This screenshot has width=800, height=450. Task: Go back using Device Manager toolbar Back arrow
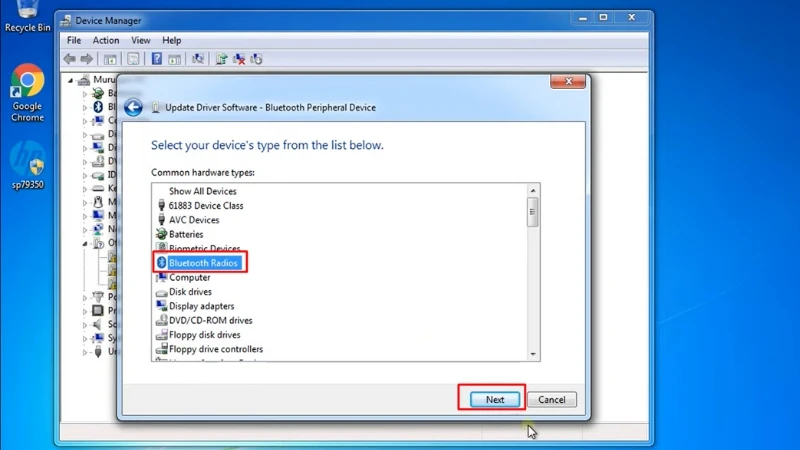[70, 59]
